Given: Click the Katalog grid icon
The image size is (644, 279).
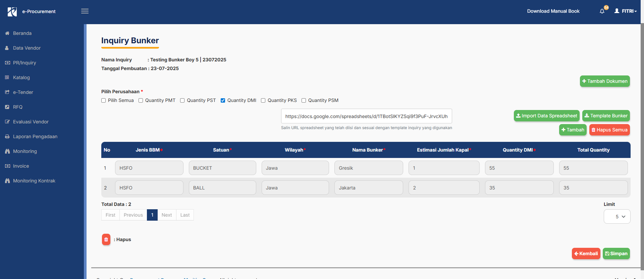Looking at the screenshot, I should click(7, 77).
